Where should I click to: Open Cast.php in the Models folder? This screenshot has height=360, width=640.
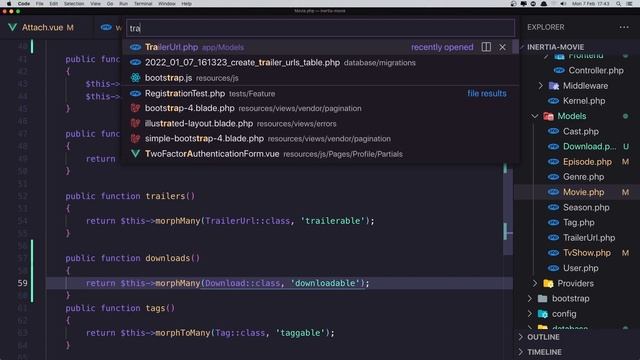click(580, 131)
